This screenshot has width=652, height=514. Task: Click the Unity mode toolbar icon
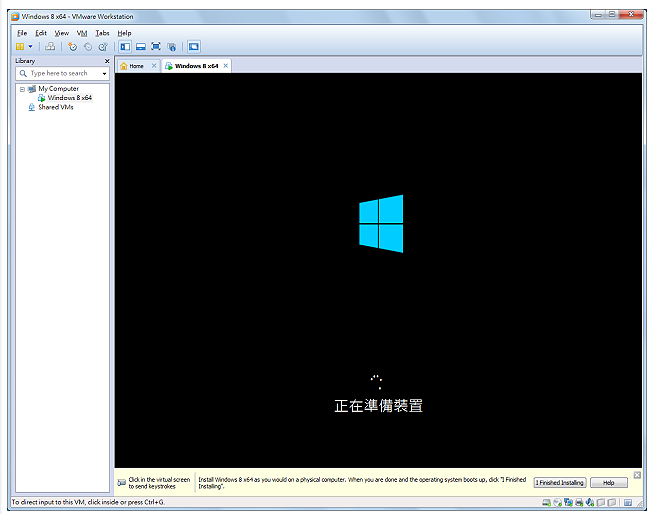(x=171, y=47)
